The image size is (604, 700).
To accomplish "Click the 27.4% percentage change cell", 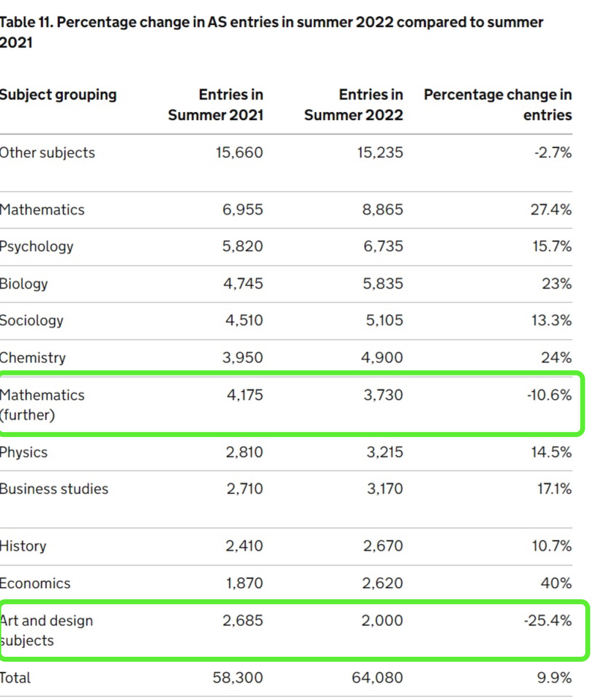I will point(551,209).
